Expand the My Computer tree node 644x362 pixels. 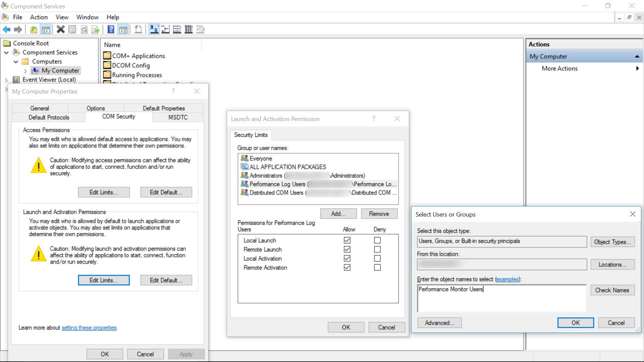coord(25,71)
